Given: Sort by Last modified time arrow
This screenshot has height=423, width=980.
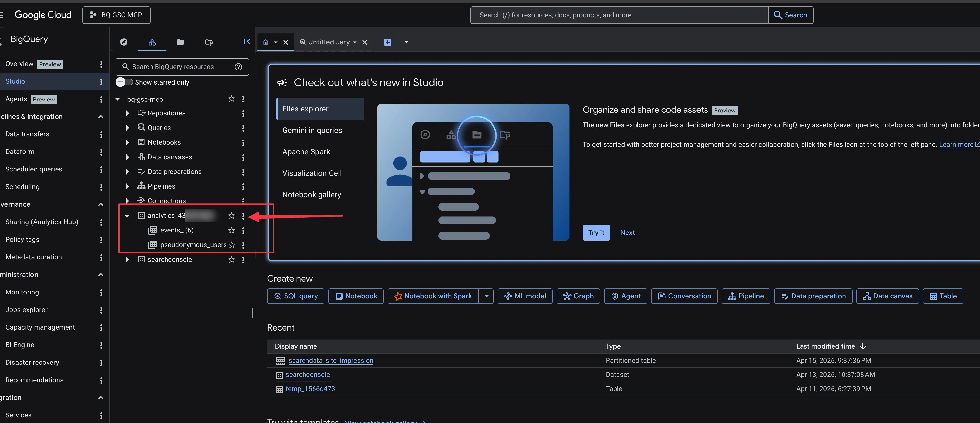Looking at the screenshot, I should tap(863, 346).
